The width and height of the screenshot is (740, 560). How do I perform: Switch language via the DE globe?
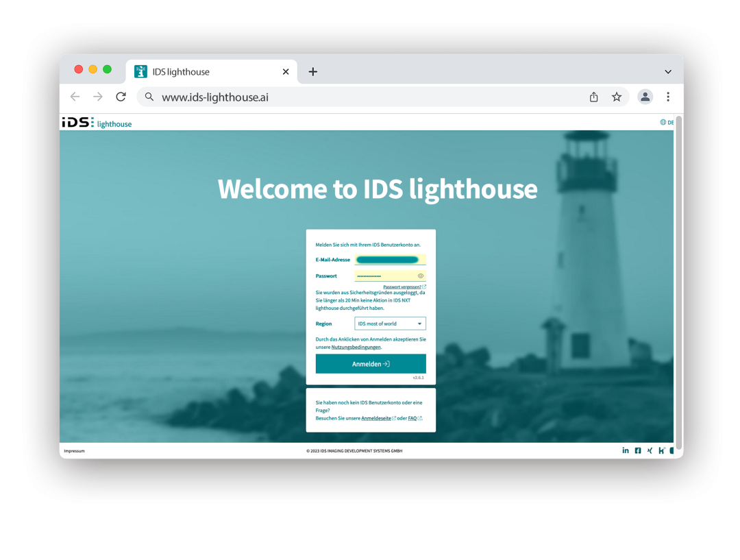(x=667, y=122)
